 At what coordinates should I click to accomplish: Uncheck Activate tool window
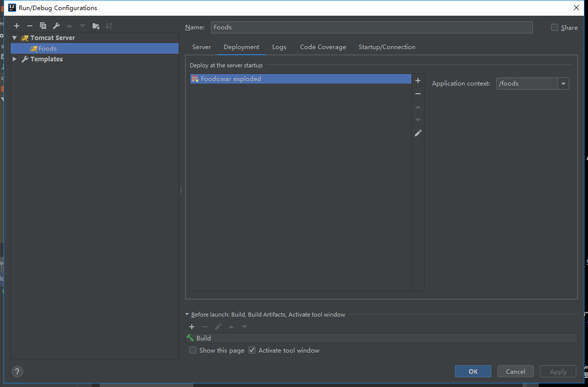point(252,350)
